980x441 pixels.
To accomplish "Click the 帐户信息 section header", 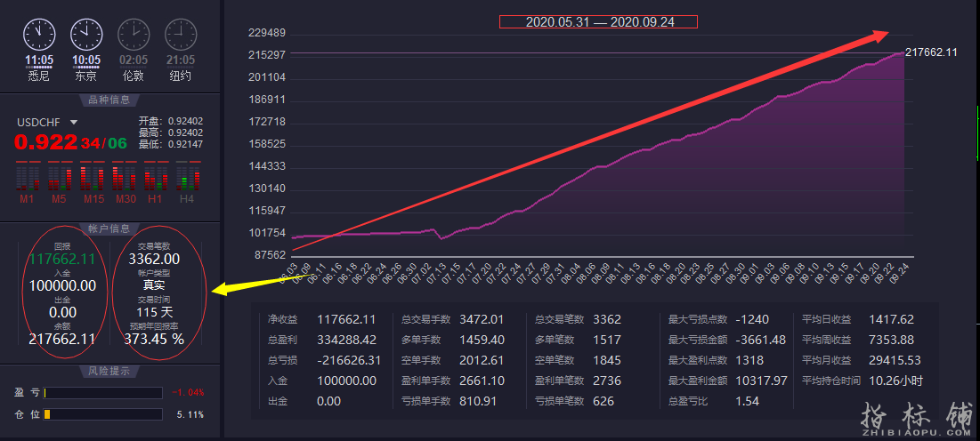I will 109,229.
